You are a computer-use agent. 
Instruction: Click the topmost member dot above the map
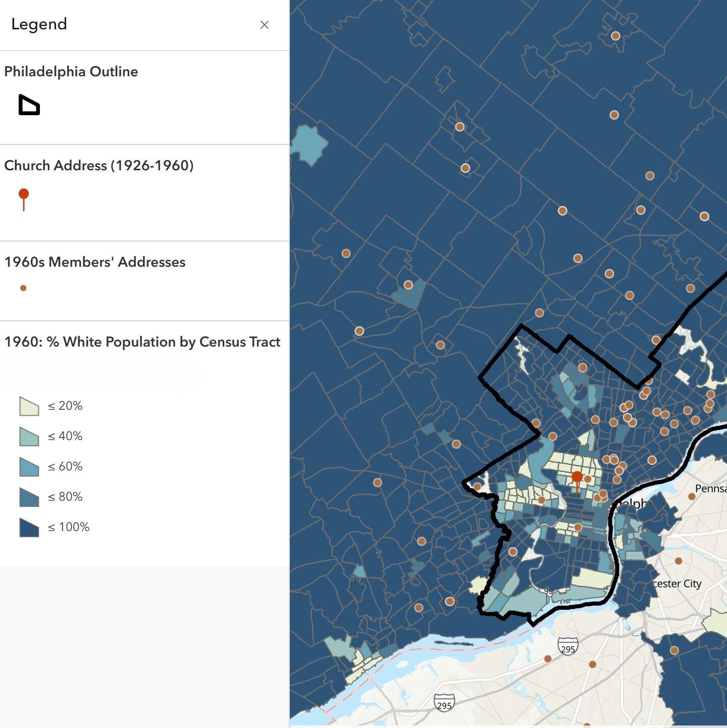[x=615, y=35]
